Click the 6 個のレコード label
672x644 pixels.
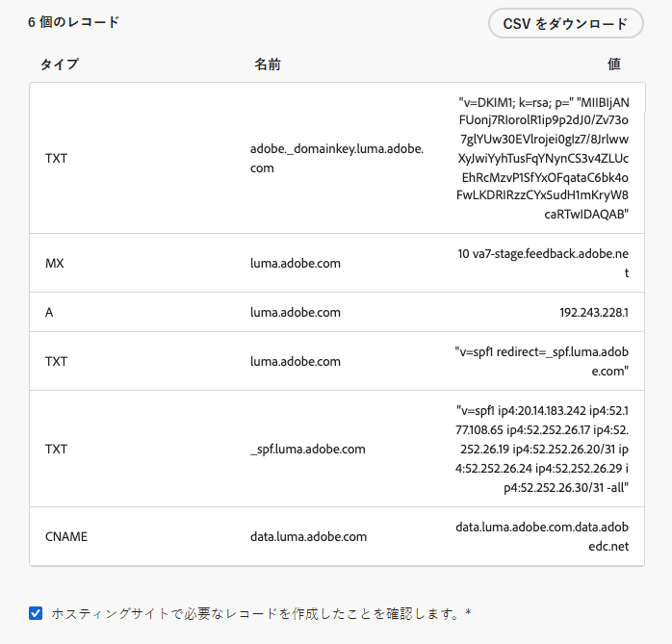pyautogui.click(x=73, y=22)
